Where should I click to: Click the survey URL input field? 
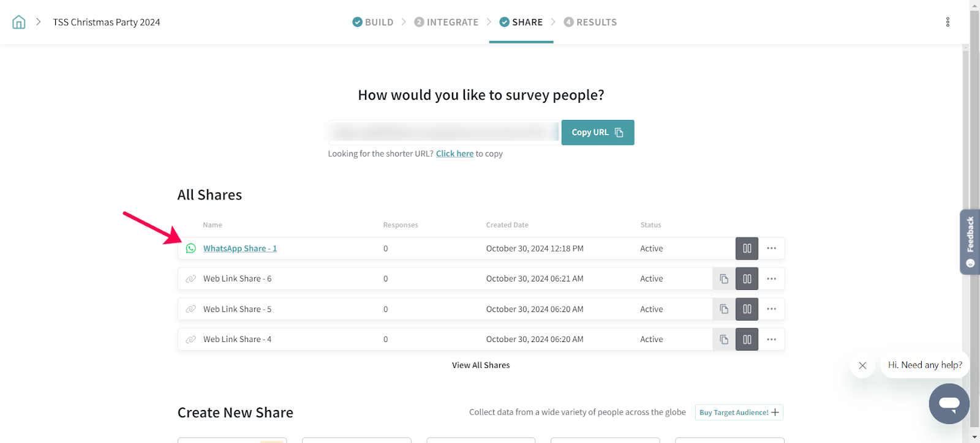444,132
